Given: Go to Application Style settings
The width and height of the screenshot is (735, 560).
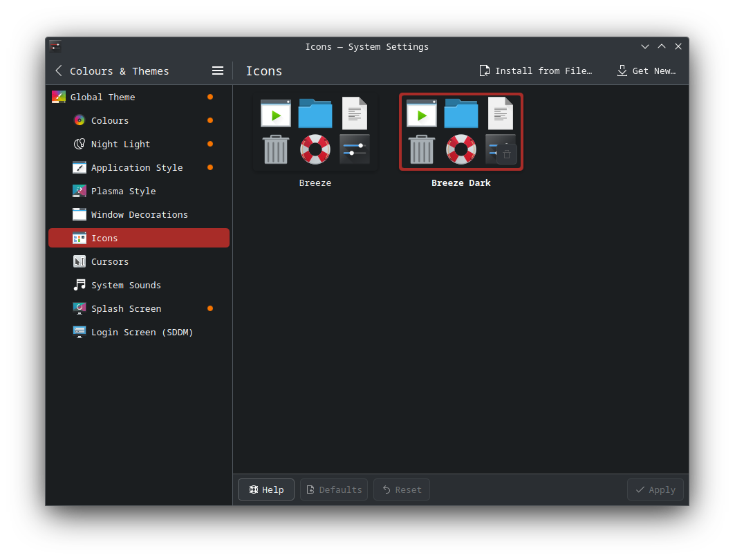Looking at the screenshot, I should click(139, 167).
